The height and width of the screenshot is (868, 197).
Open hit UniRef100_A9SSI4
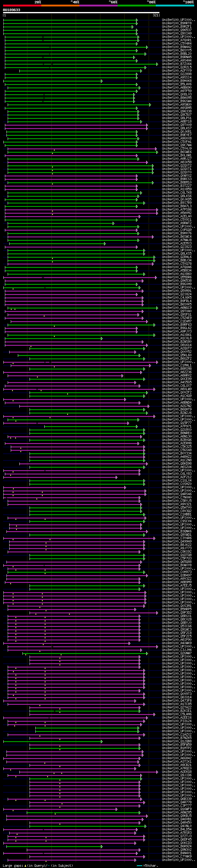tap(177, 78)
